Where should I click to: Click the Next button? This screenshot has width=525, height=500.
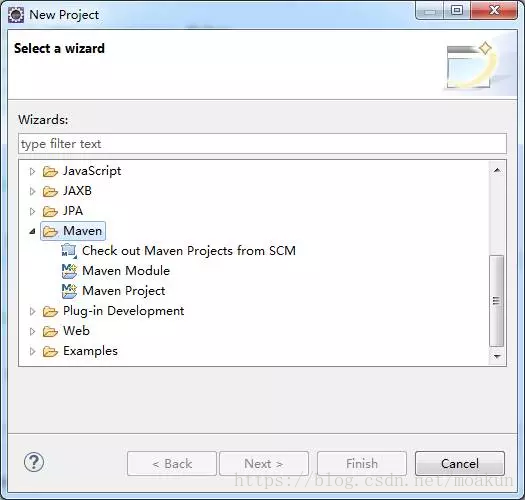[x=264, y=463]
